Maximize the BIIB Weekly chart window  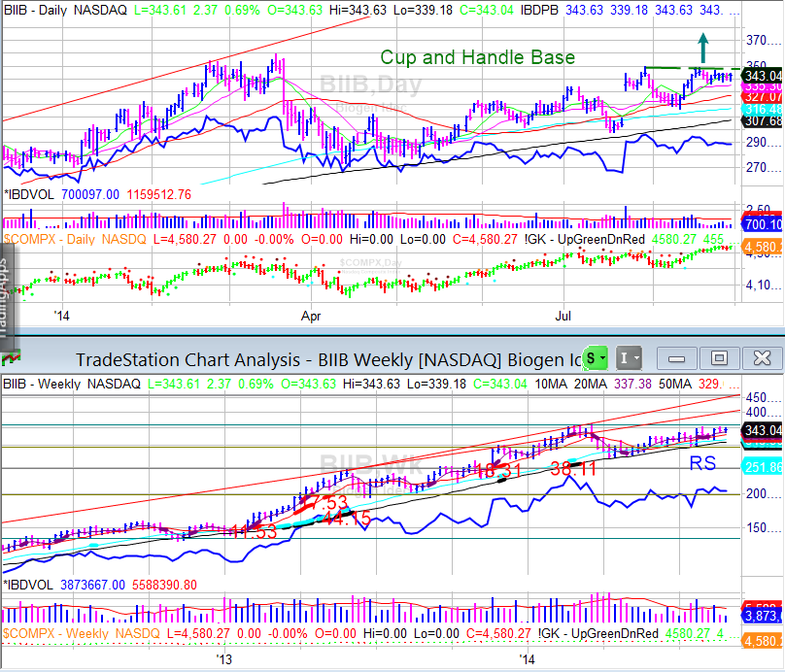(719, 358)
